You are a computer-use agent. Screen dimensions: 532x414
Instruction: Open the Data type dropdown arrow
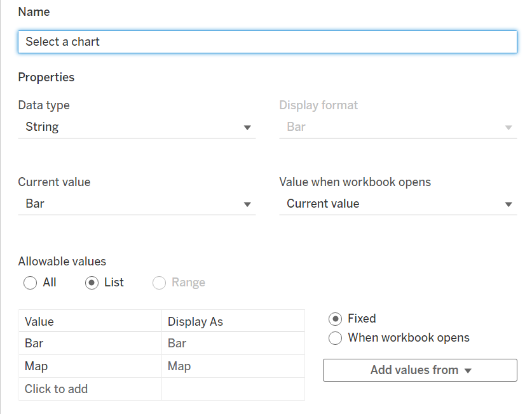pyautogui.click(x=247, y=127)
